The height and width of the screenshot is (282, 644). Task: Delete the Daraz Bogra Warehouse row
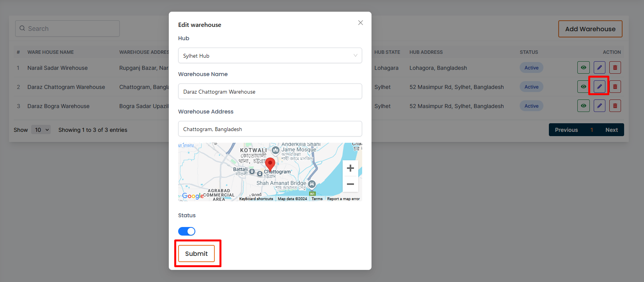[x=615, y=106]
